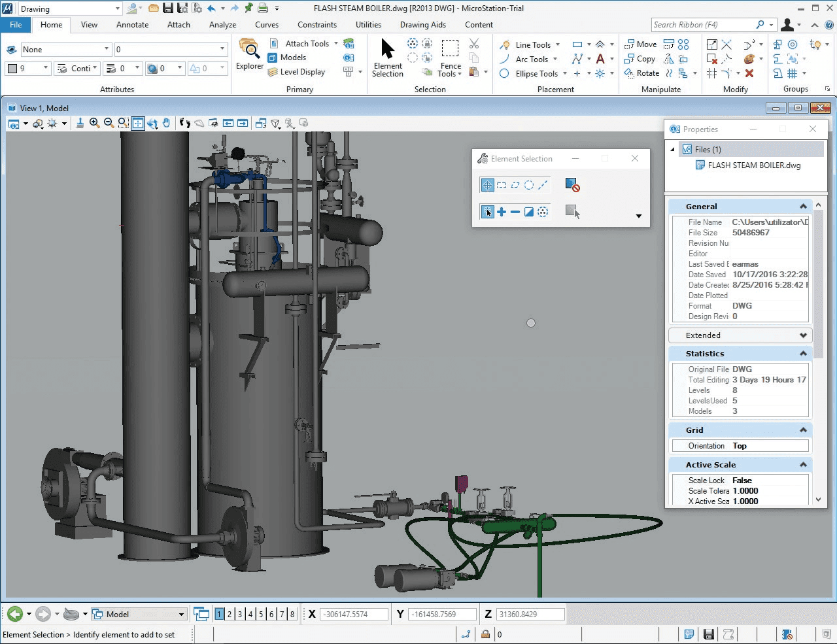Screen dimensions: 837x644
Task: Click the save icon in the status bar
Action: click(708, 634)
